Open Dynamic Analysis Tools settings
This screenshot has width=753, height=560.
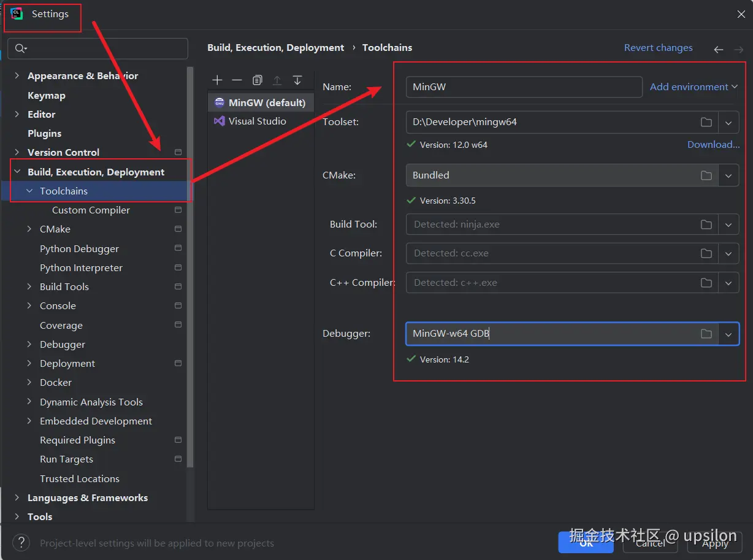pos(91,402)
